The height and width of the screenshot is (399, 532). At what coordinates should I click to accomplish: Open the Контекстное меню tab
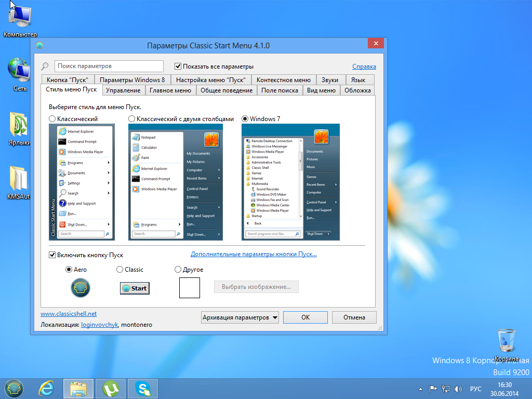point(284,79)
